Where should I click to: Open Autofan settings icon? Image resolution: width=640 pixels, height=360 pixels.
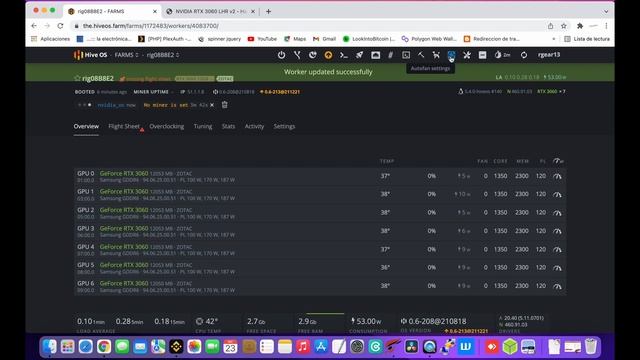(451, 55)
